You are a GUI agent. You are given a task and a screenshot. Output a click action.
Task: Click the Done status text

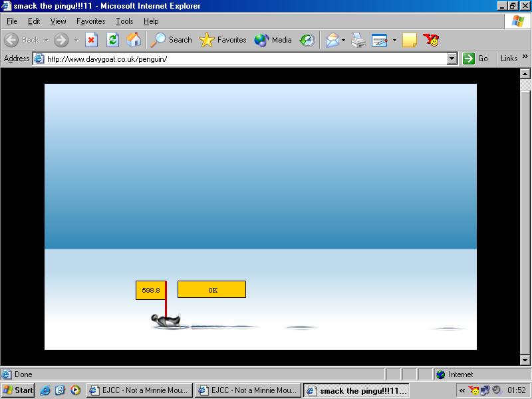(23, 374)
